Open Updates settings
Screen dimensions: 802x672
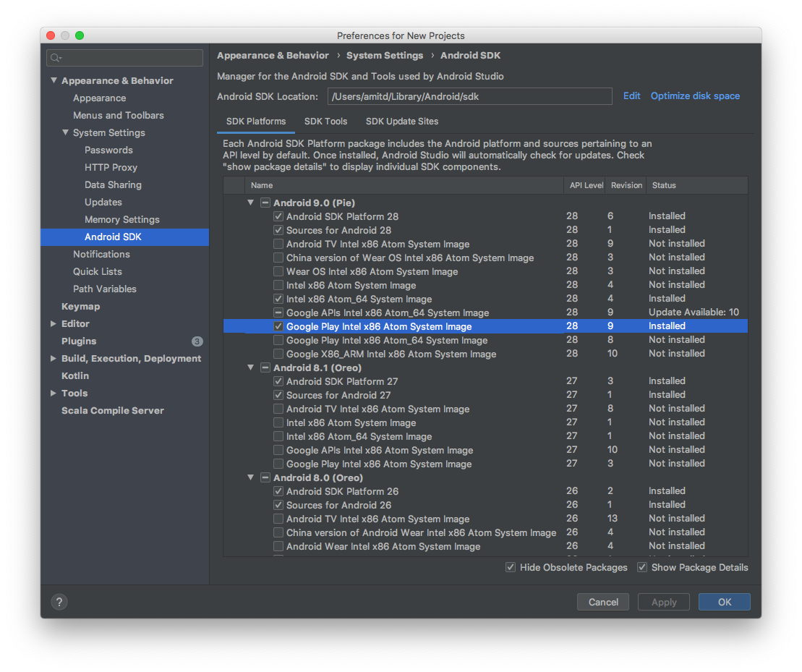pos(103,202)
